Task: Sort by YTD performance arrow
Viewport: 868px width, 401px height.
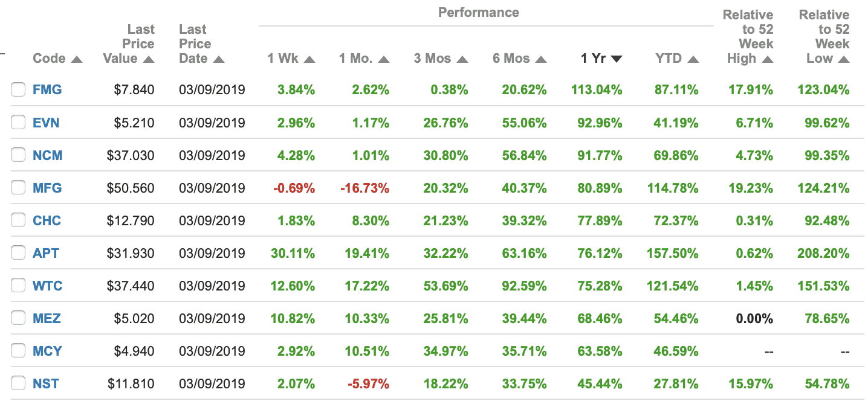Action: coord(693,59)
